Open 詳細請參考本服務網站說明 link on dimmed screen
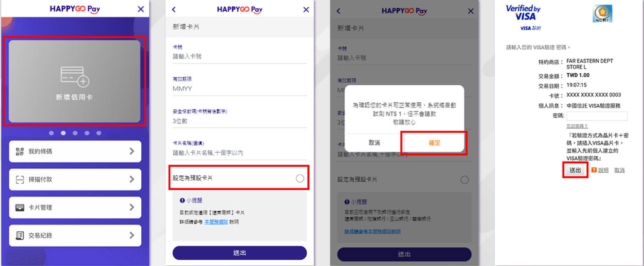This screenshot has height=266, width=644. tap(372, 231)
